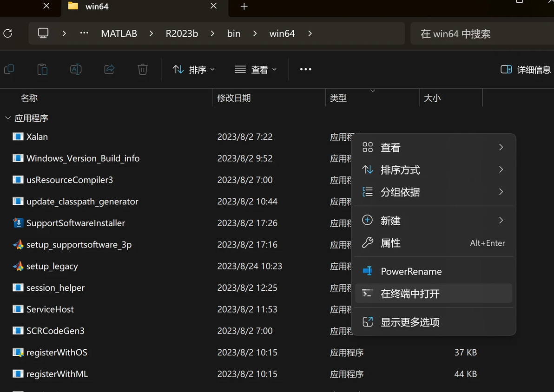
Task: Select 显示更多选项 in context menu
Action: tap(434, 322)
